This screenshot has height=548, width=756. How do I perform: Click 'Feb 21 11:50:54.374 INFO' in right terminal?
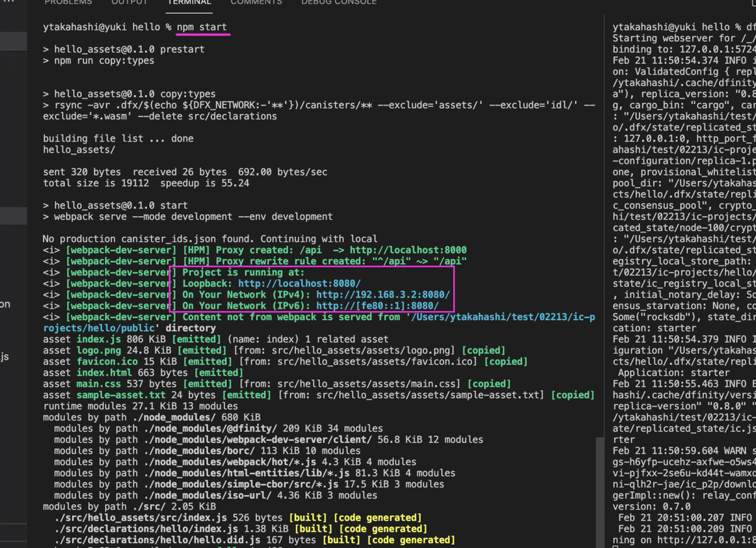[x=683, y=60]
